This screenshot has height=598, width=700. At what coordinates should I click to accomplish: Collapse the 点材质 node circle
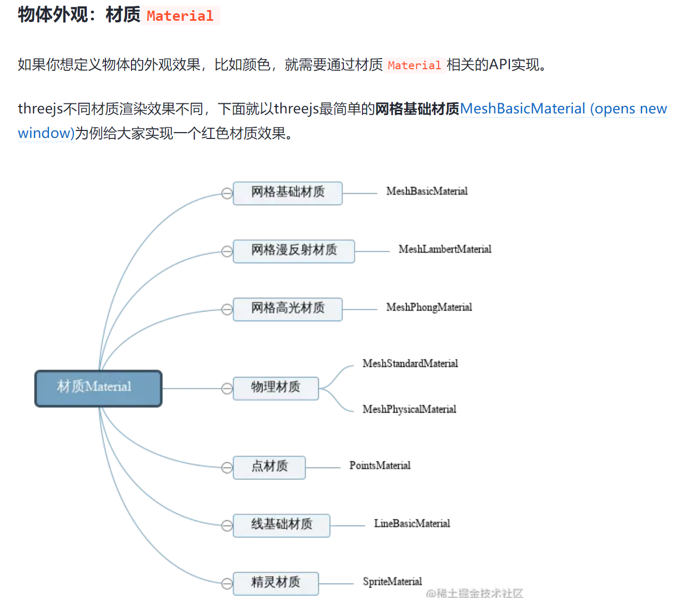tap(227, 468)
